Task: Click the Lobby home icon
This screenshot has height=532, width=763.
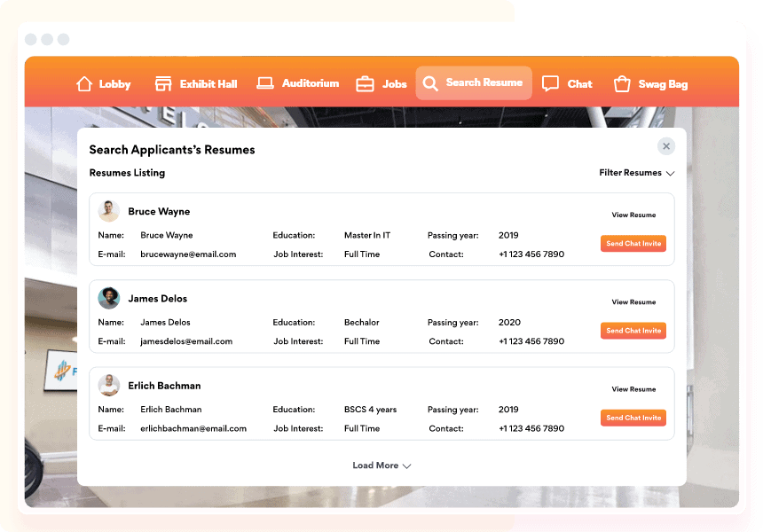Action: click(x=83, y=84)
